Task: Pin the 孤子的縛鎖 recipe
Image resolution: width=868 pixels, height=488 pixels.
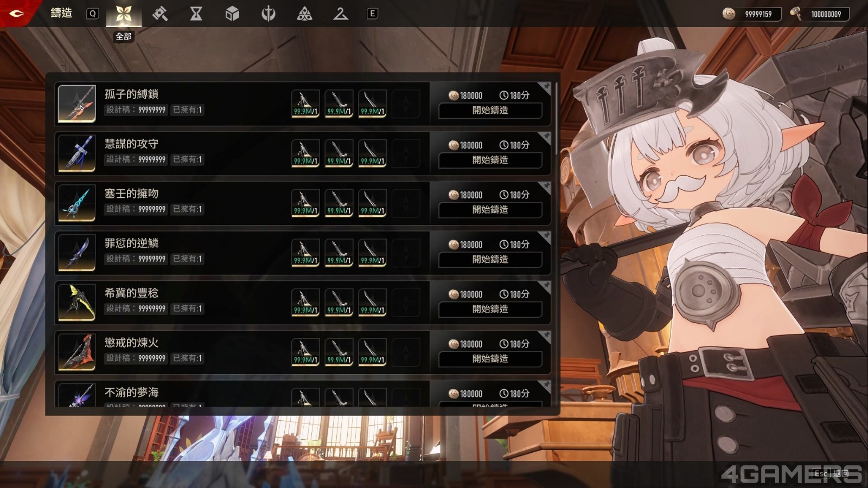Action: click(545, 87)
